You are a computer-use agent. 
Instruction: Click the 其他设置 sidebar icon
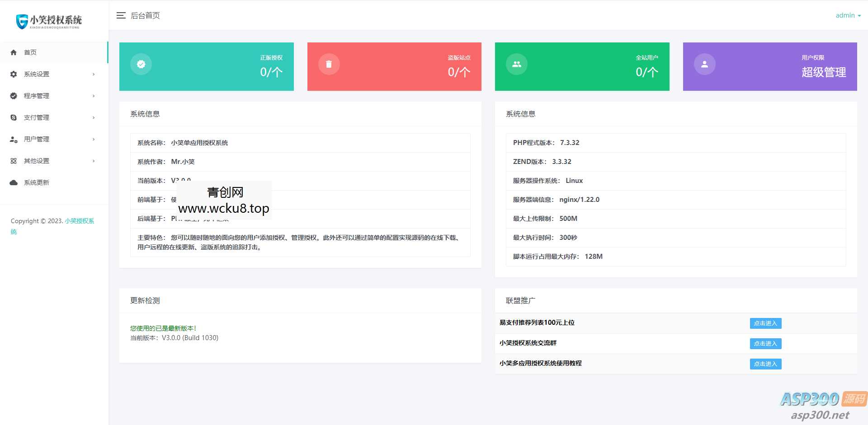point(13,161)
